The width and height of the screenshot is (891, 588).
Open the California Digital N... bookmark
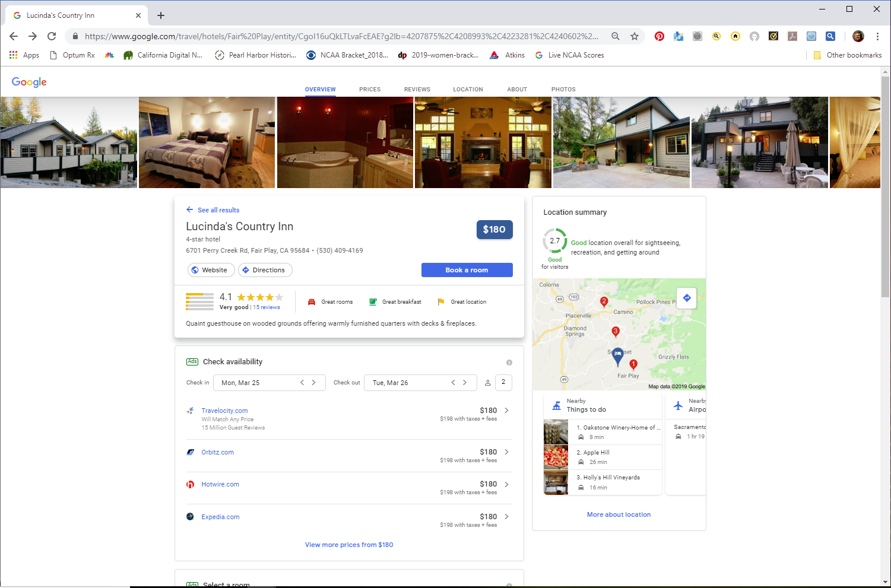[163, 55]
